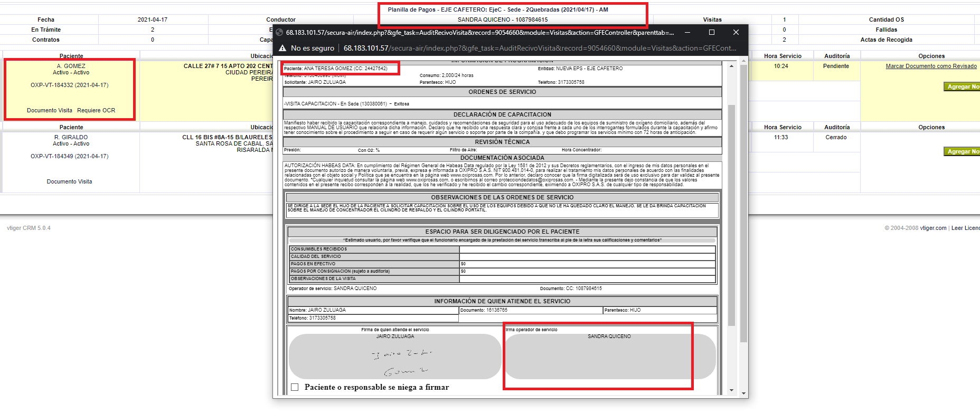Click order 'OXP-VT-184349 (2021-04-17)'
Image resolution: width=980 pixels, height=414 pixels.
(x=69, y=156)
